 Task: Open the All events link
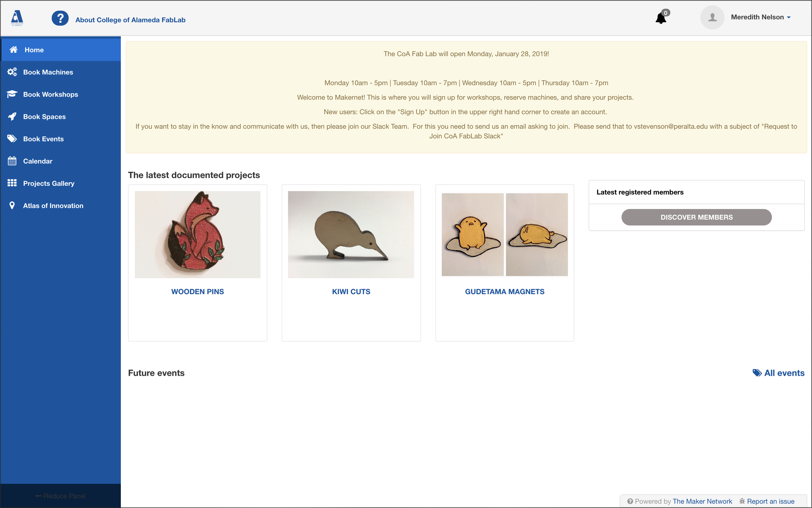tap(784, 373)
